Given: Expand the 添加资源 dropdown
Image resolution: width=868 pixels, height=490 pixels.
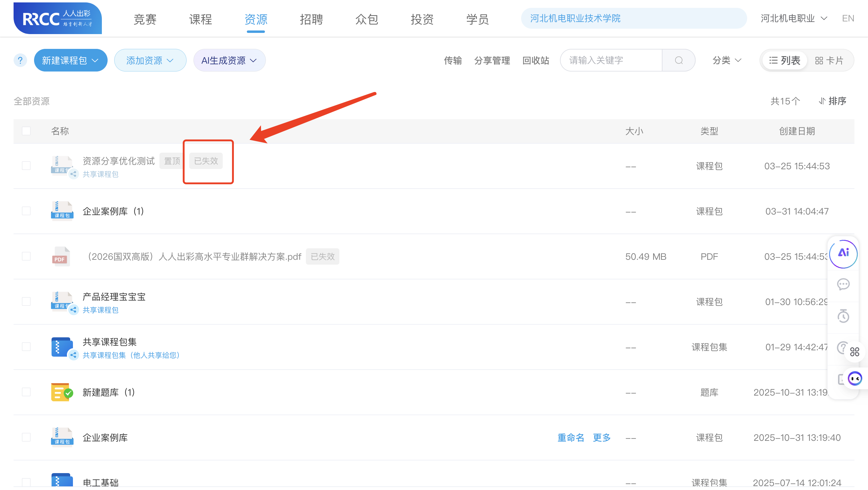Looking at the screenshot, I should (150, 60).
